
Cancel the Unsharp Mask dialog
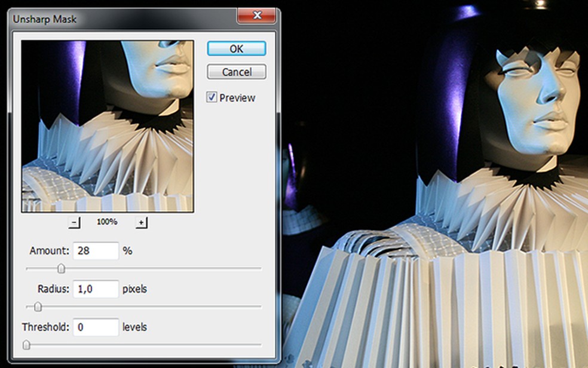point(237,72)
